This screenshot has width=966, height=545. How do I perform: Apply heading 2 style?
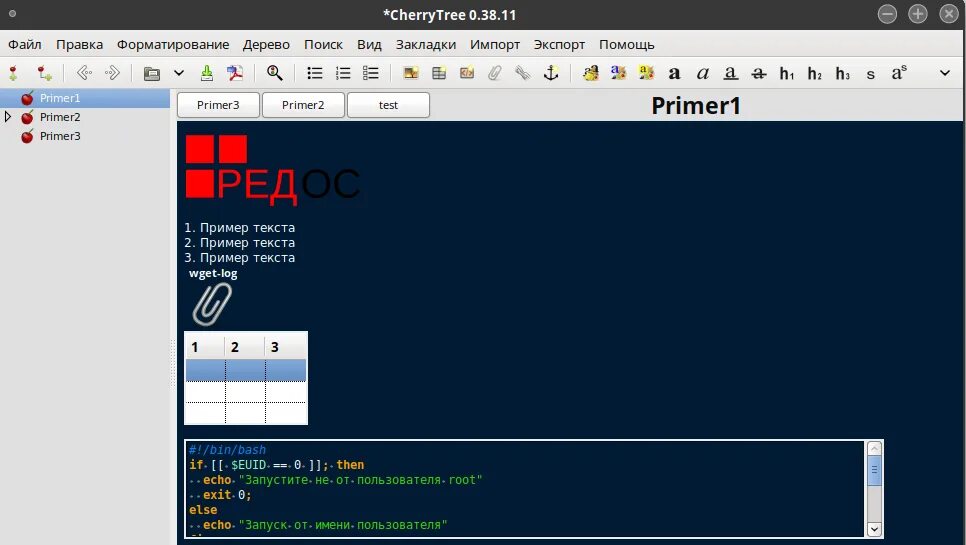point(814,73)
